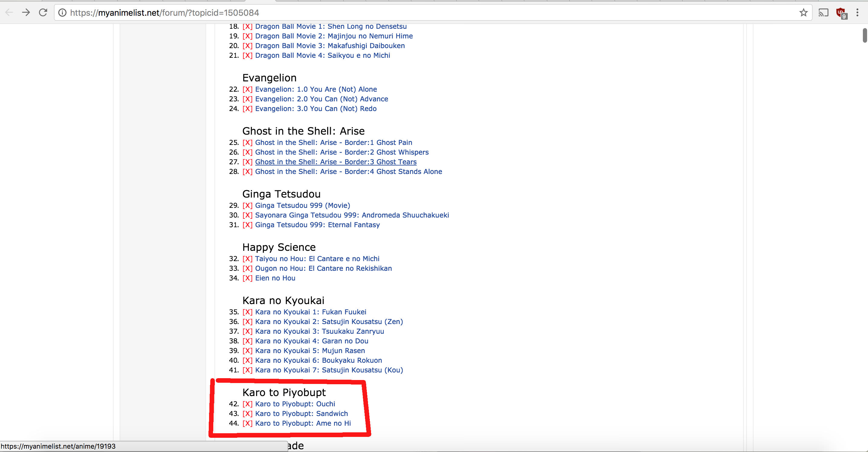The height and width of the screenshot is (452, 868).
Task: Open Sayonara Ginga Tetsudou 999 Andromeda Shuuchakueki
Action: coord(352,215)
